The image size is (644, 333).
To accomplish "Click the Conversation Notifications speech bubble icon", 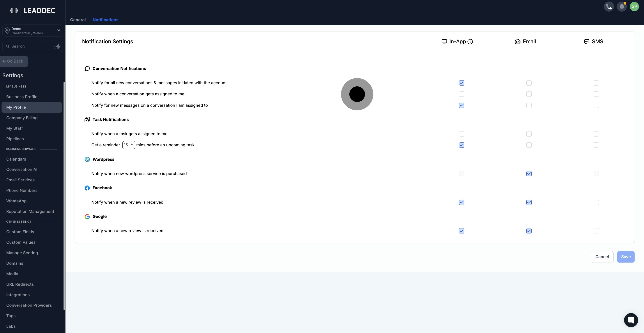I will [x=87, y=69].
